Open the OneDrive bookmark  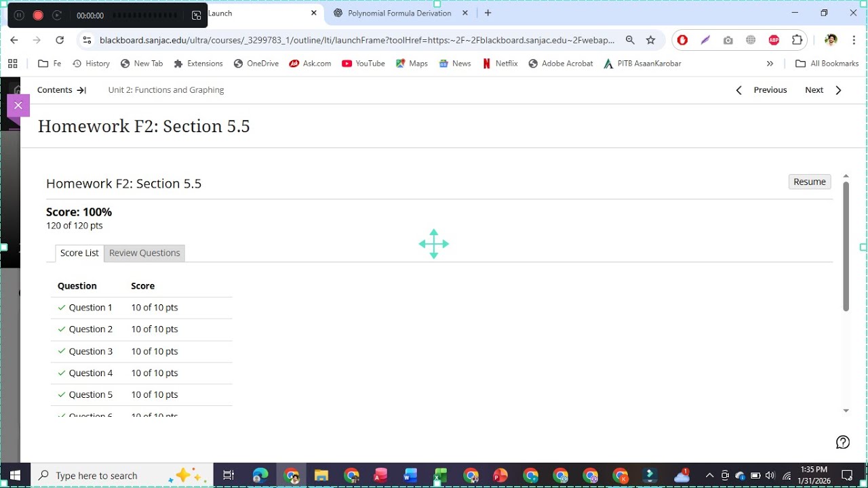point(256,63)
